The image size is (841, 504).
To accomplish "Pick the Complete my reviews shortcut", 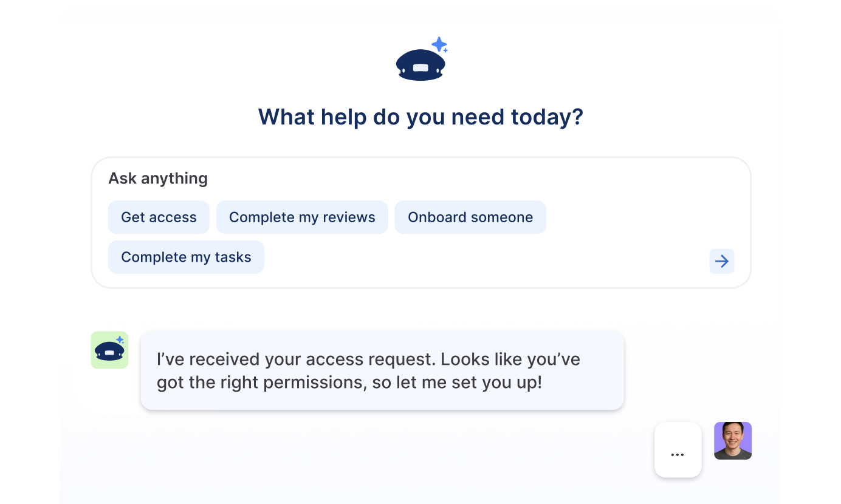I will (x=302, y=217).
